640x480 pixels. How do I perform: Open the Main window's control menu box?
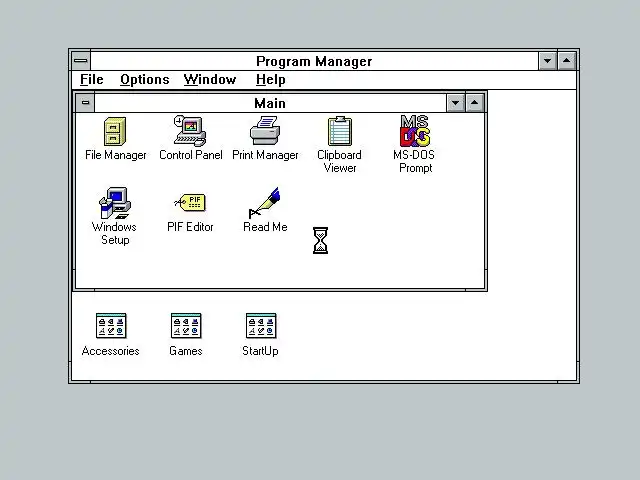85,103
